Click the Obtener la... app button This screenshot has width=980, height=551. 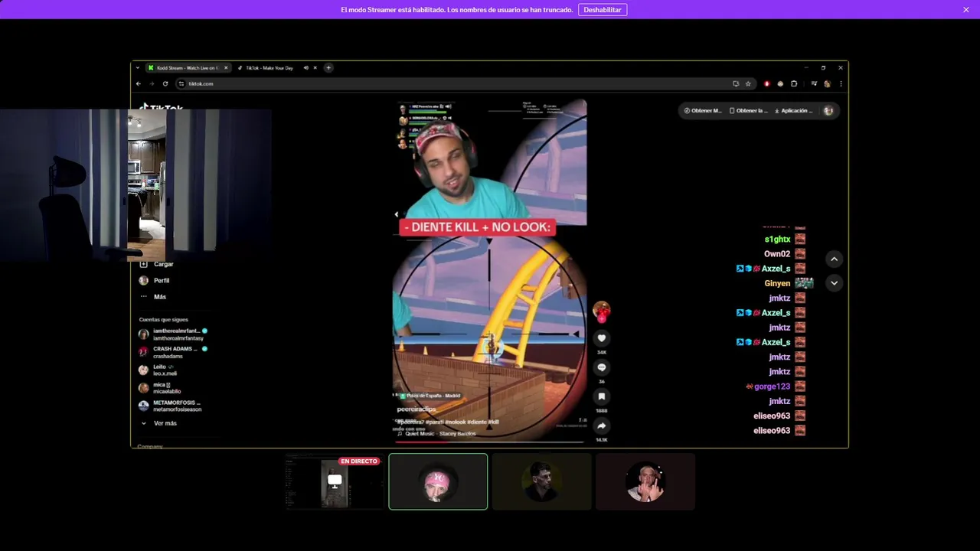(748, 110)
